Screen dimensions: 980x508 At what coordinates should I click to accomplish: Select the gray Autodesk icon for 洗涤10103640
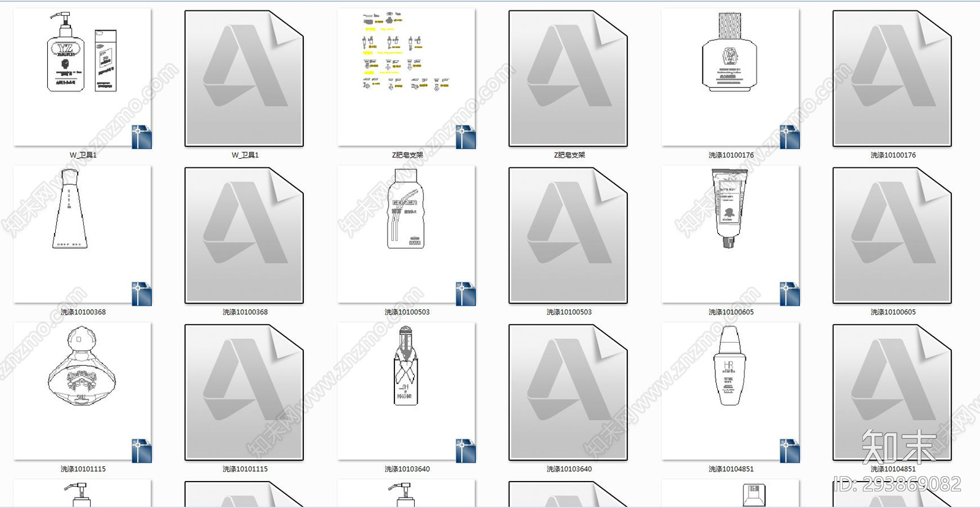tap(568, 392)
